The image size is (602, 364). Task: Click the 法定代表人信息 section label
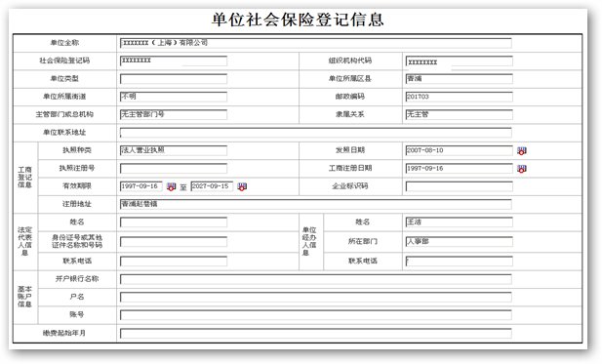[x=24, y=241]
